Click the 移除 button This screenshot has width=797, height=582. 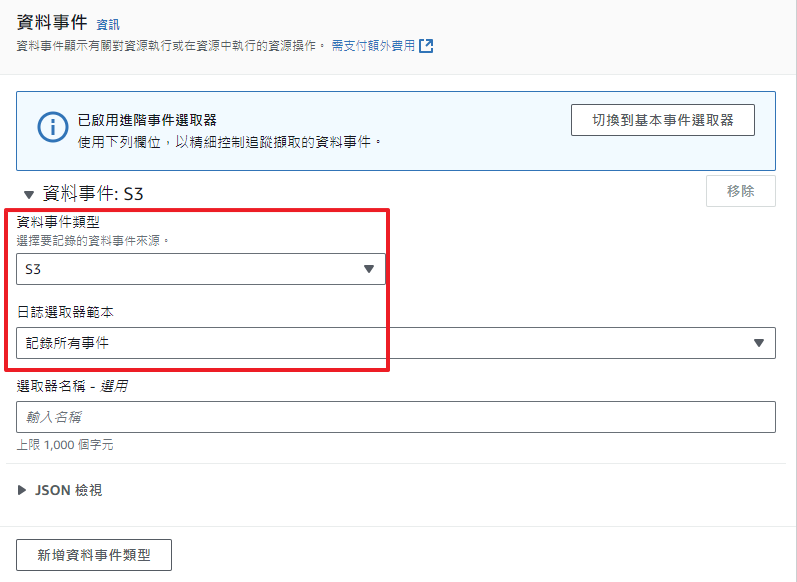[740, 192]
